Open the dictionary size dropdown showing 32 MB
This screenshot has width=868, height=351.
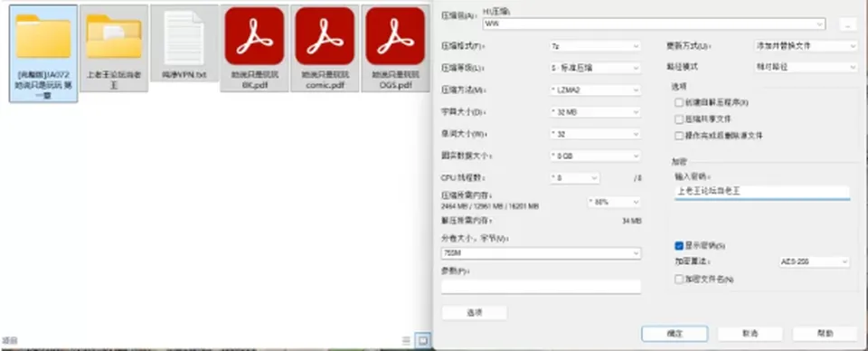click(x=595, y=112)
